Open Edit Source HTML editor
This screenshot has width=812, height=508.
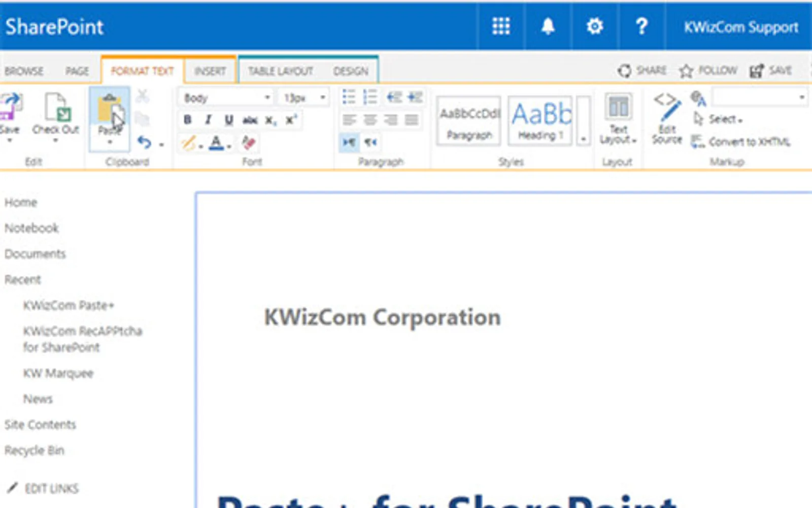point(667,118)
